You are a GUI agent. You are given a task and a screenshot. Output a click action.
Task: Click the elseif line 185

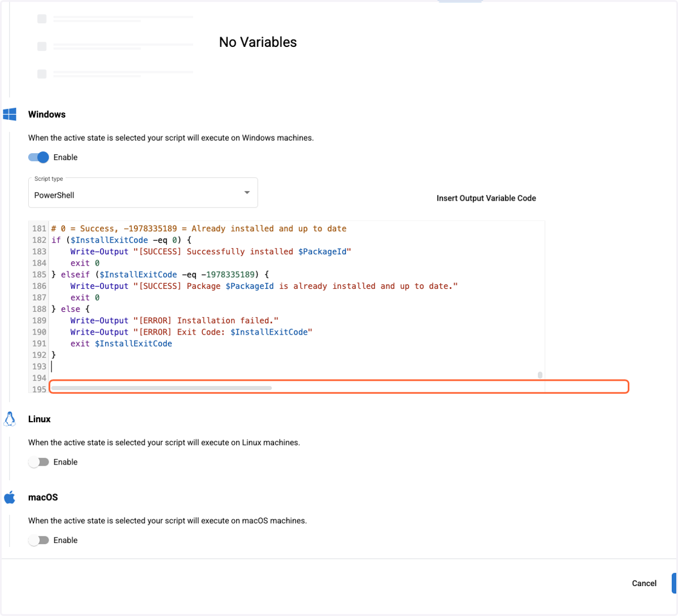160,275
